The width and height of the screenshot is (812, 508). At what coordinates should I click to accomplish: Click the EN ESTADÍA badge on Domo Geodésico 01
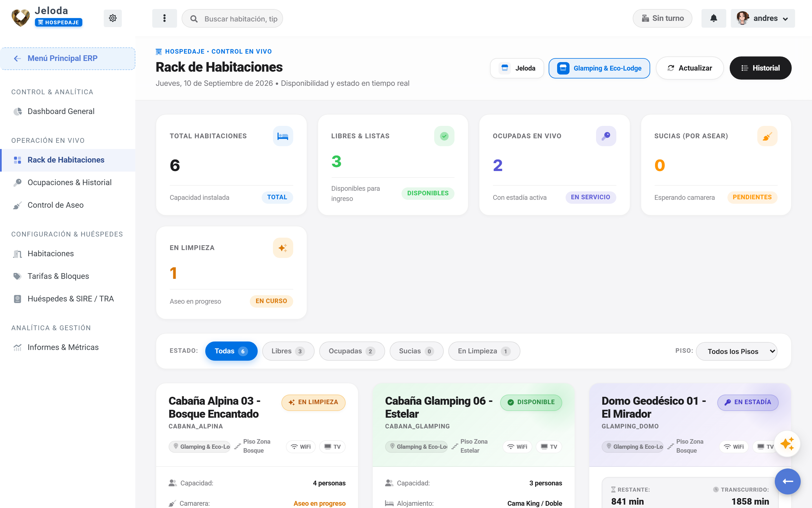[x=748, y=402]
